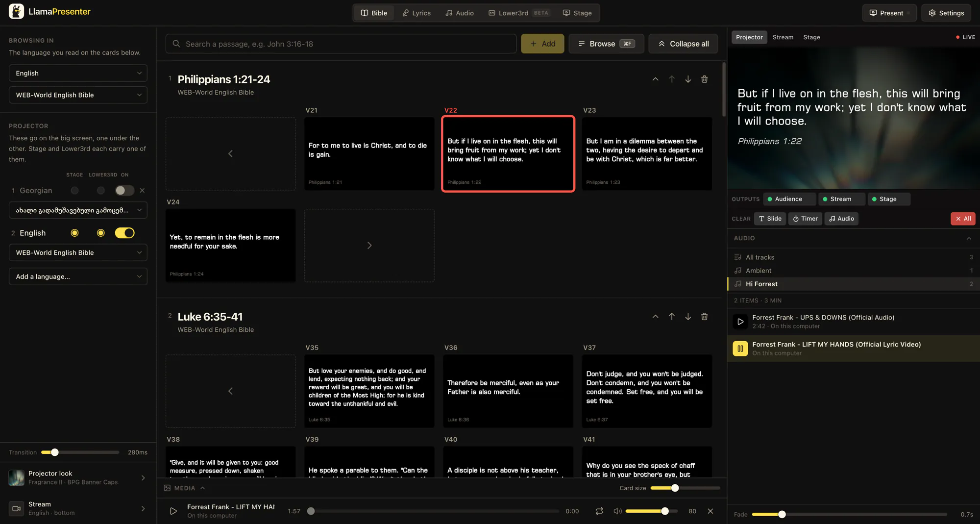Move Philippians 1:21-24 passage down

coord(688,79)
